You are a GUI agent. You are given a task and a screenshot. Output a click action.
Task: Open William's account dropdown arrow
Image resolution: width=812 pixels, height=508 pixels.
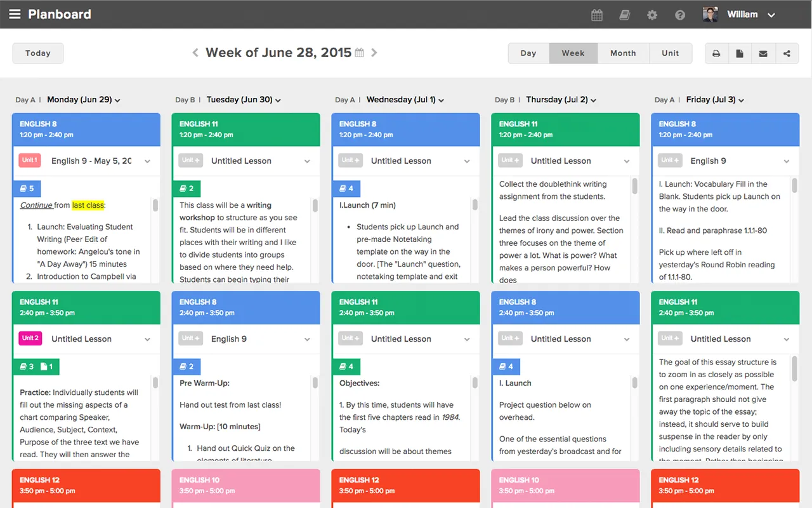pyautogui.click(x=771, y=15)
